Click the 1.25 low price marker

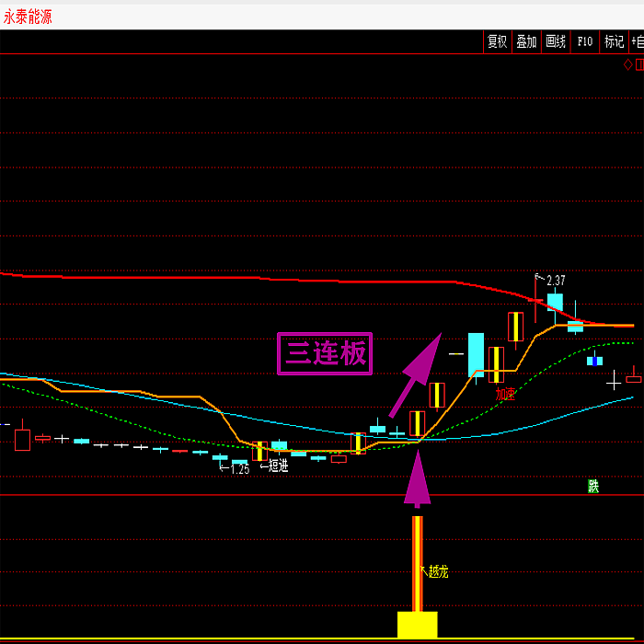[x=238, y=468]
